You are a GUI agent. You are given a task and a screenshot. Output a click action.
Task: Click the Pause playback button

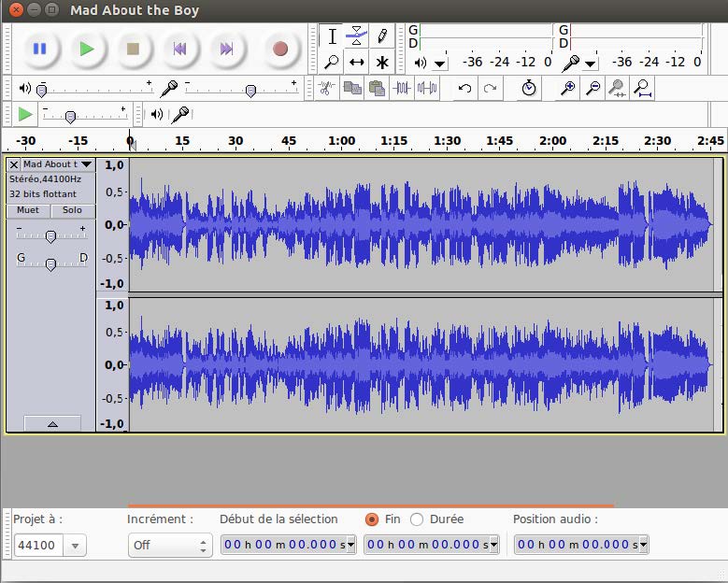[x=39, y=49]
